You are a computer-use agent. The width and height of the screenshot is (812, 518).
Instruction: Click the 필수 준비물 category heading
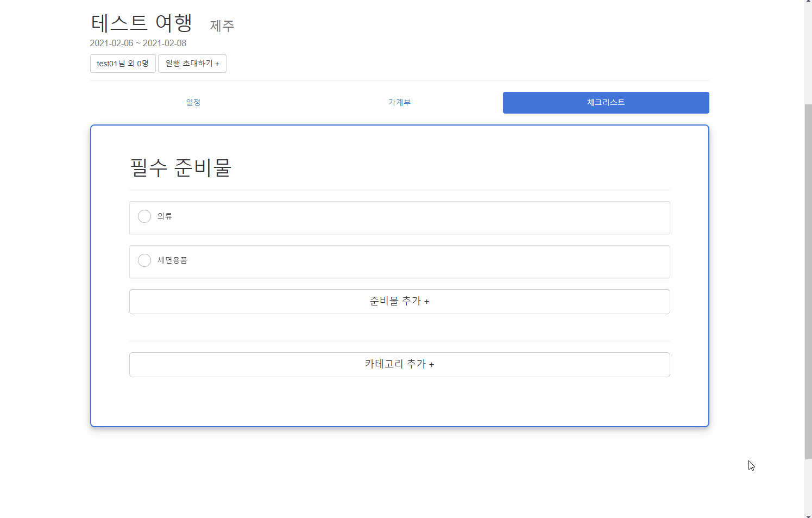pos(181,167)
